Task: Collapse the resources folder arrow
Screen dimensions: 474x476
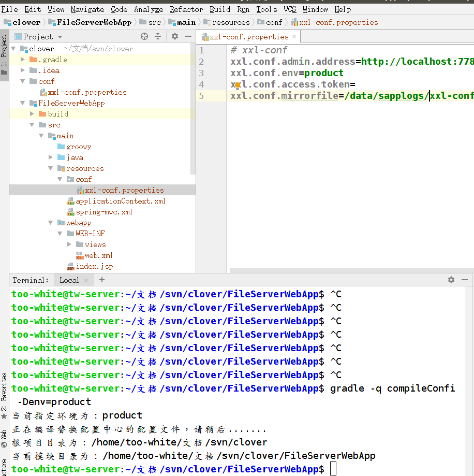Action: coord(51,168)
